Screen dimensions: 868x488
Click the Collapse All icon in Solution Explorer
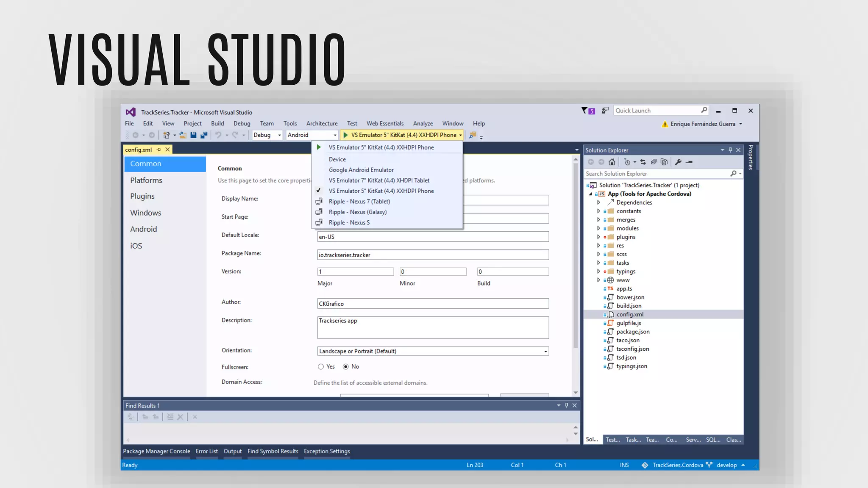654,162
